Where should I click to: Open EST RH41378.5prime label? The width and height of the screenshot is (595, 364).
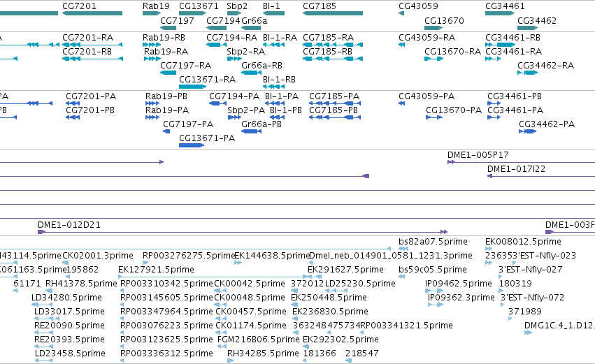pos(81,284)
